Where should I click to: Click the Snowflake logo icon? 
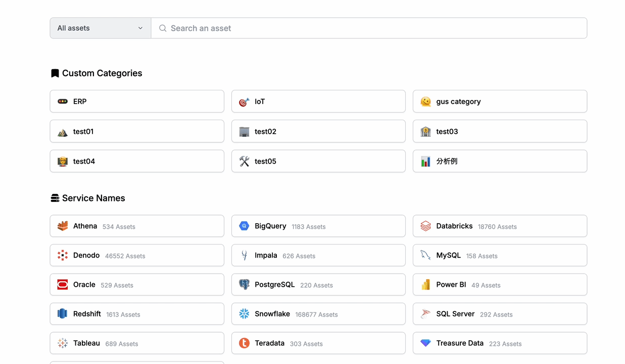point(244,314)
